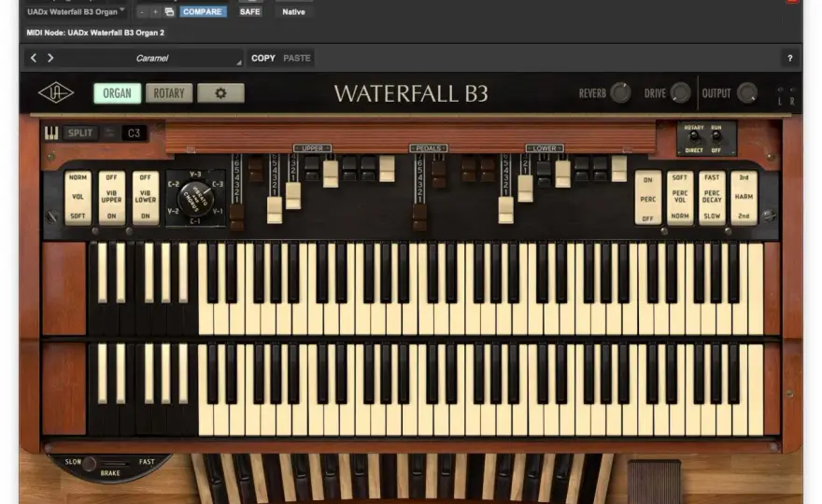822x504 pixels.
Task: Open the gear settings page
Action: tap(220, 93)
